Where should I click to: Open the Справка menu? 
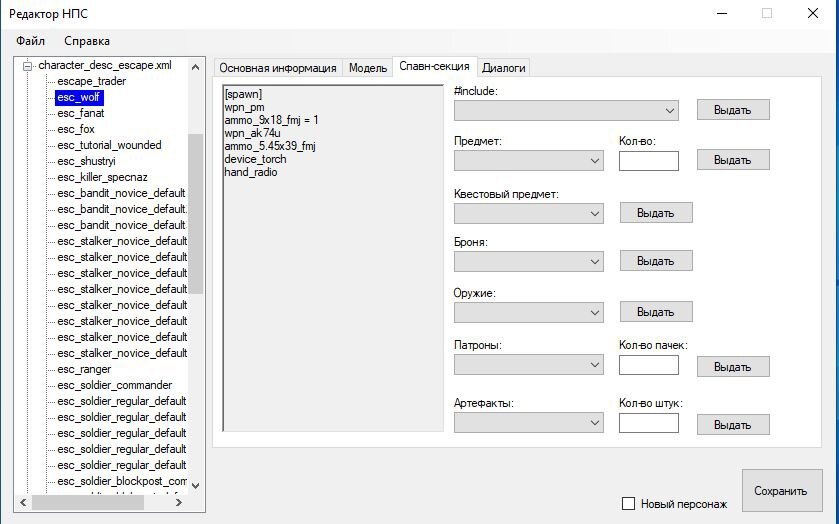tap(87, 41)
